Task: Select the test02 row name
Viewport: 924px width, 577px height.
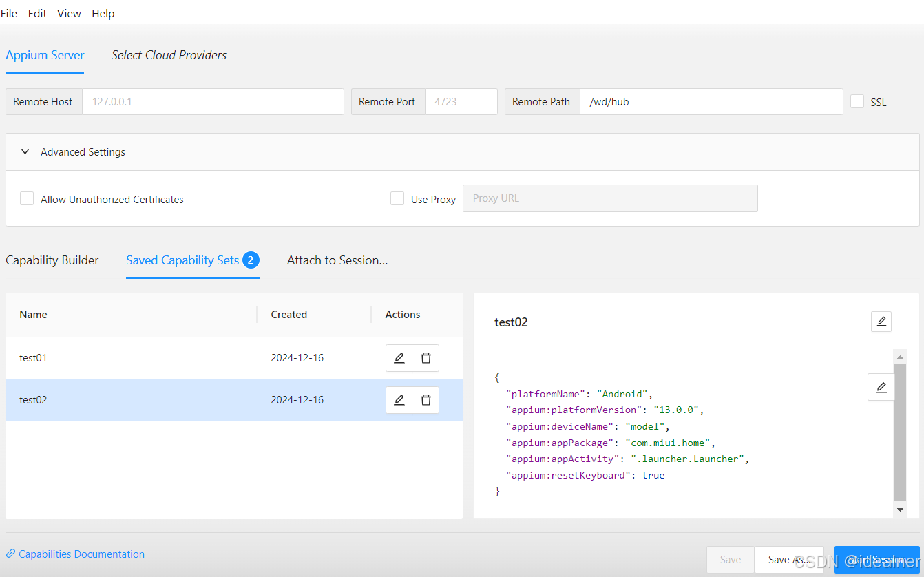Action: [33, 400]
